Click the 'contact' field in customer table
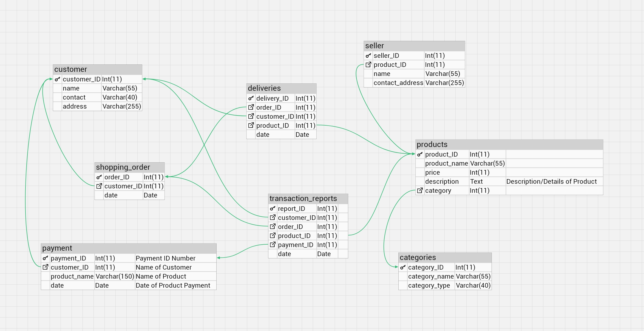This screenshot has width=644, height=331. click(x=74, y=97)
